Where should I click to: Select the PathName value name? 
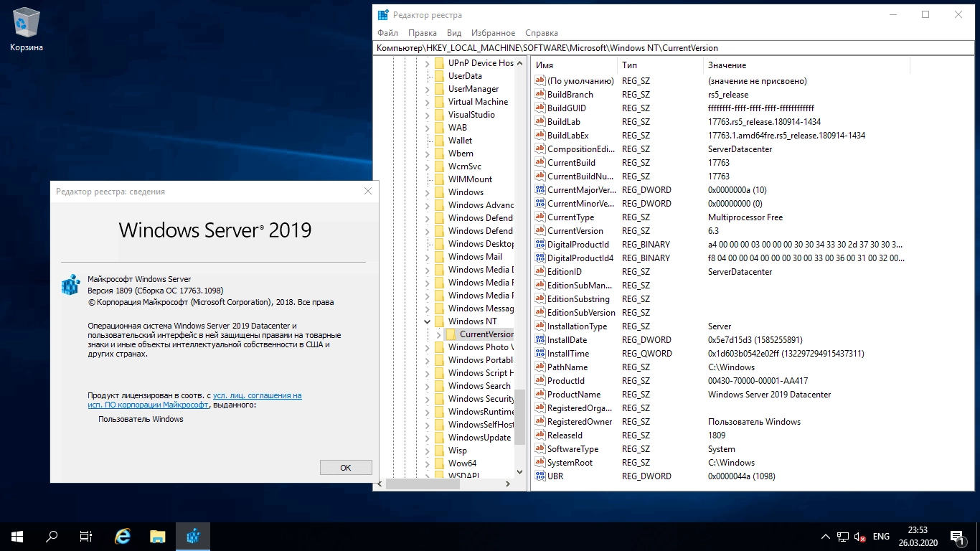[567, 367]
